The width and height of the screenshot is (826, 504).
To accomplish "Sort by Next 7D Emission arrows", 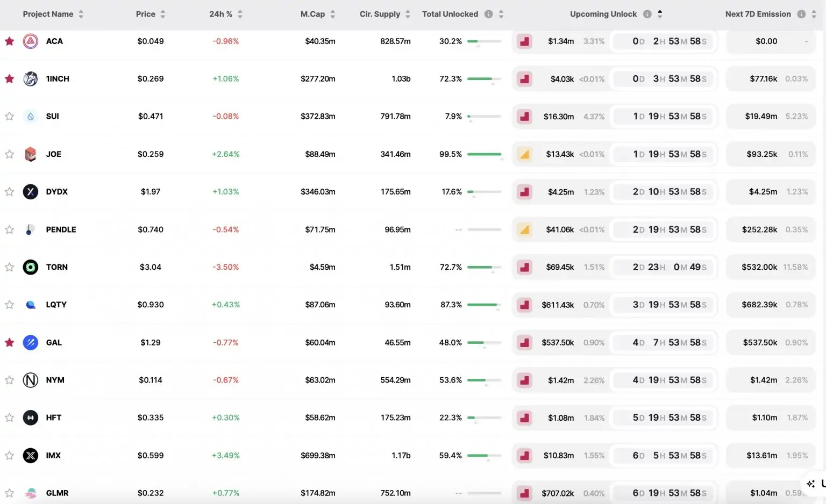I will click(x=814, y=14).
